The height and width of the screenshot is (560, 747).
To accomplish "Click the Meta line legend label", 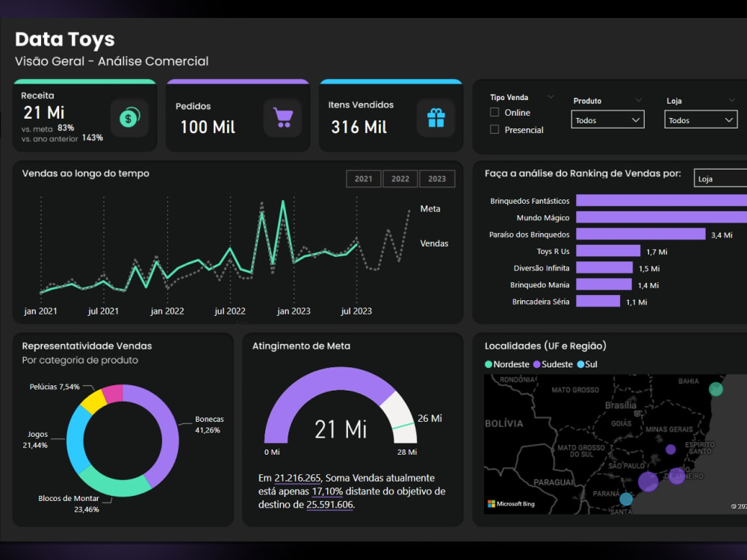I will pyautogui.click(x=430, y=208).
